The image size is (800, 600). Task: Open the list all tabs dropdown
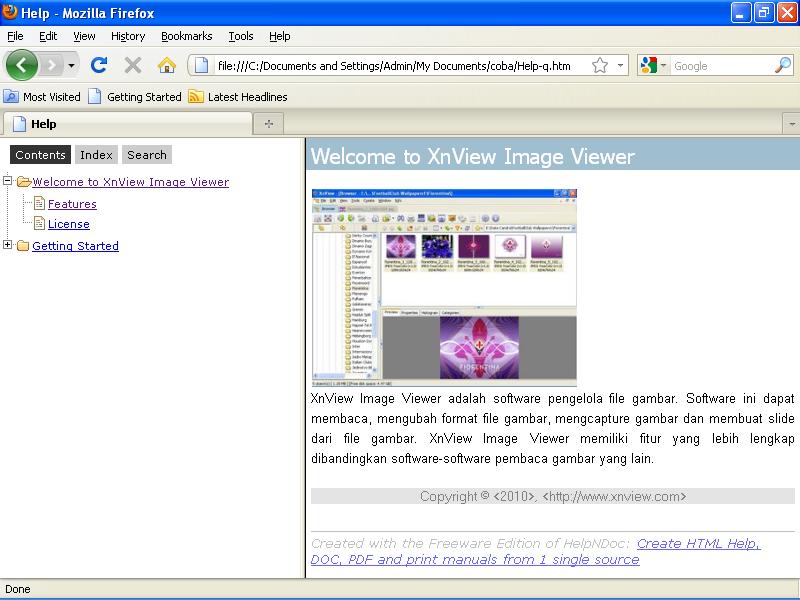click(x=791, y=124)
